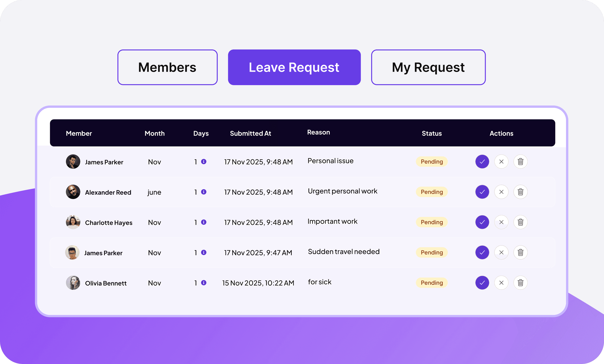Image resolution: width=604 pixels, height=364 pixels.
Task: Reject Alexander Reed's urgent personal work request
Action: tap(501, 192)
